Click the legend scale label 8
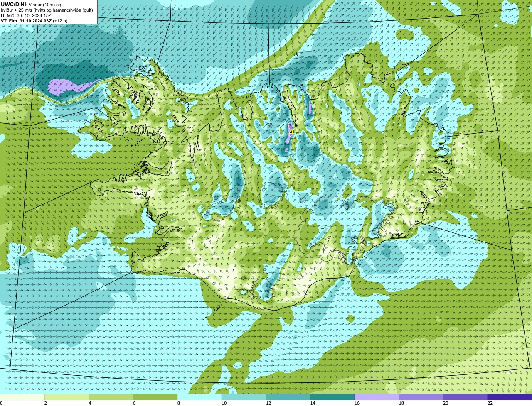Screen dimensions: 532x406 178,403
